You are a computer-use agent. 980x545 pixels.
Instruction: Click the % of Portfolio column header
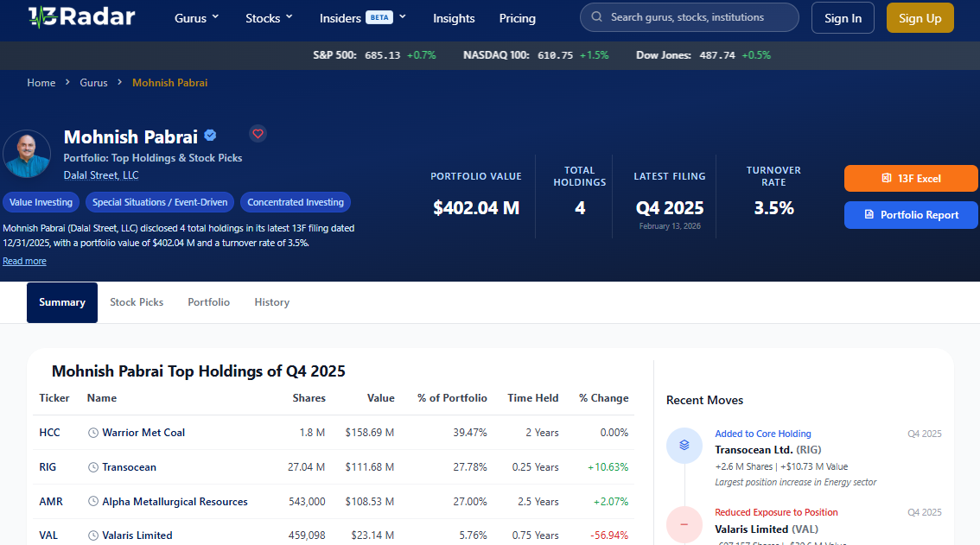click(452, 398)
